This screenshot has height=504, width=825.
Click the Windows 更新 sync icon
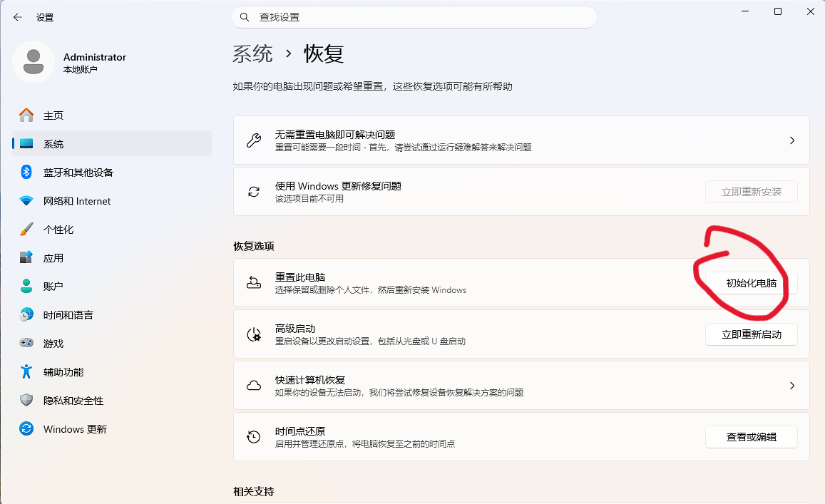(26, 428)
